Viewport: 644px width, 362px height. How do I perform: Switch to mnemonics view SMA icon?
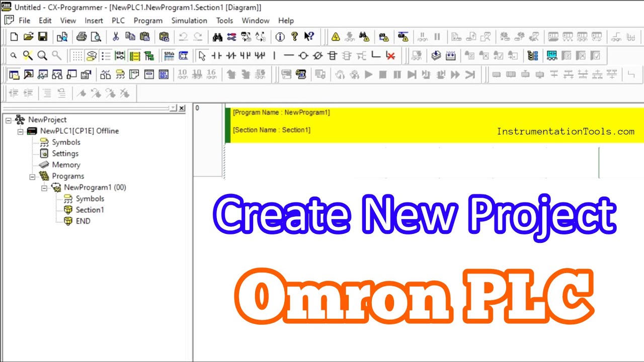click(169, 56)
